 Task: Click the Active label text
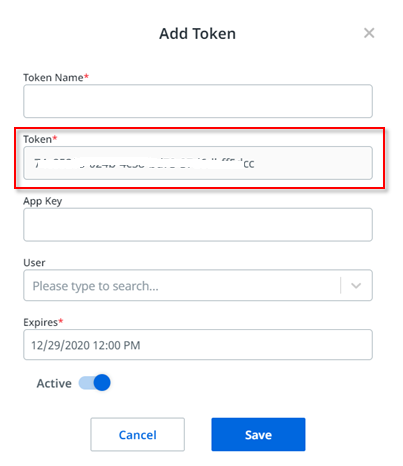54,383
